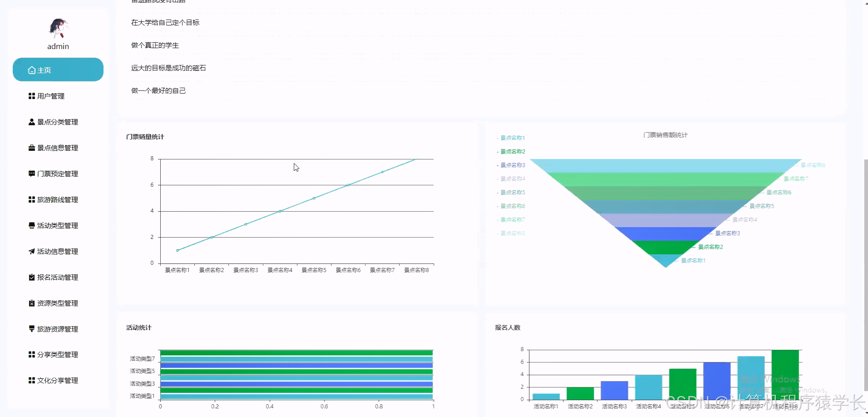Open the 资源类型管理 menu item

click(58, 303)
